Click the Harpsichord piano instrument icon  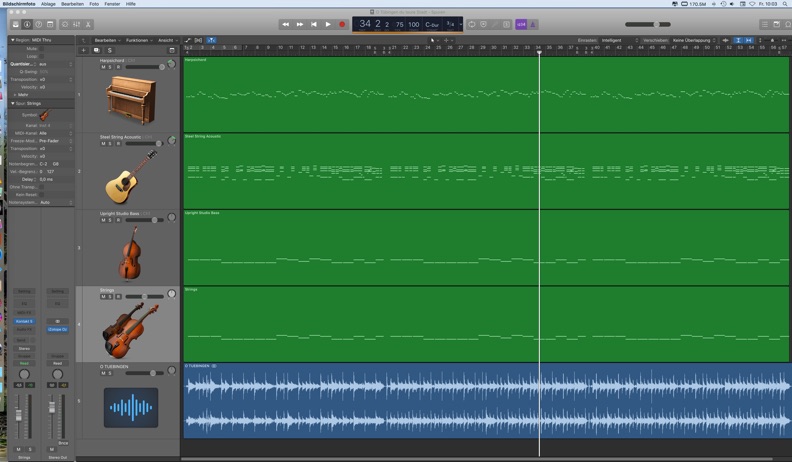[130, 100]
